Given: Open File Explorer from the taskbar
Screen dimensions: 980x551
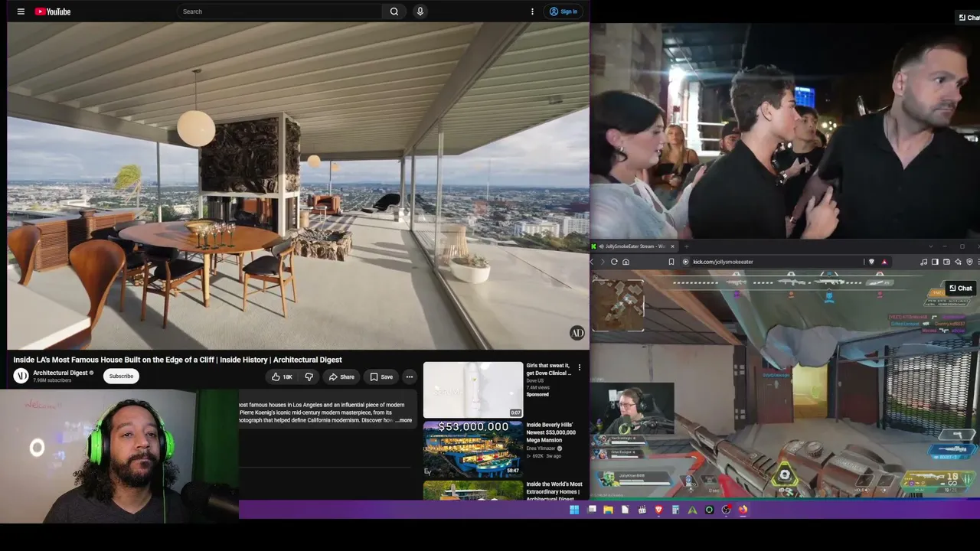Looking at the screenshot, I should tap(609, 510).
